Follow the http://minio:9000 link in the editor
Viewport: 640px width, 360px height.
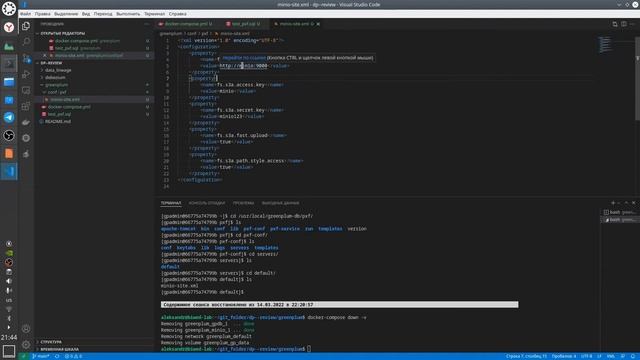click(x=244, y=66)
